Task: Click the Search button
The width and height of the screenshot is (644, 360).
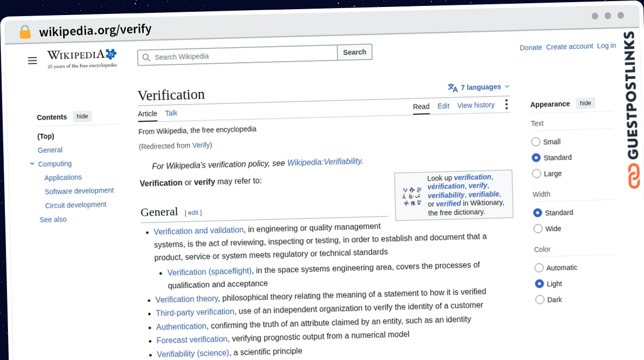Action: (x=355, y=52)
